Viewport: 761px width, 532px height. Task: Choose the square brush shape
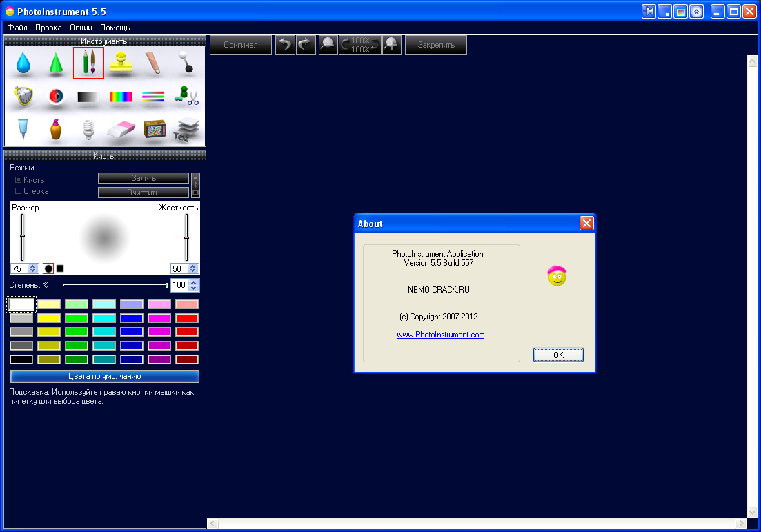[60, 268]
